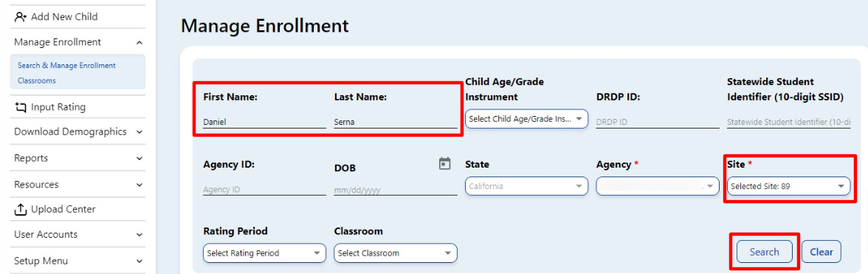Click the Input Rating icon
The height and width of the screenshot is (274, 868).
pos(21,107)
